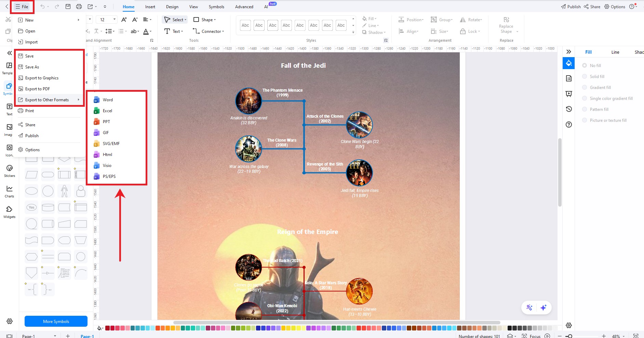Open the Widgets sidebar panel
The image size is (644, 338).
coord(9,212)
